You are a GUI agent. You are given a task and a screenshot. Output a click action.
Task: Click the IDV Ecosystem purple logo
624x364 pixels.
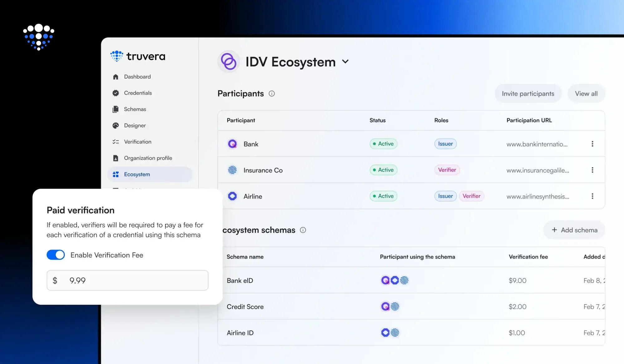click(x=229, y=61)
